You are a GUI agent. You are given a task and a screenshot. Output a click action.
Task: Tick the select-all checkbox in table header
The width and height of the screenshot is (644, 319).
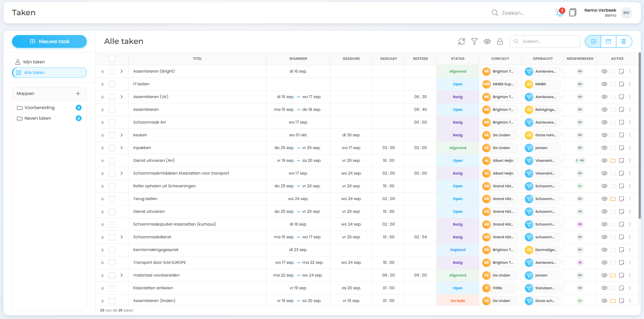[x=112, y=59]
